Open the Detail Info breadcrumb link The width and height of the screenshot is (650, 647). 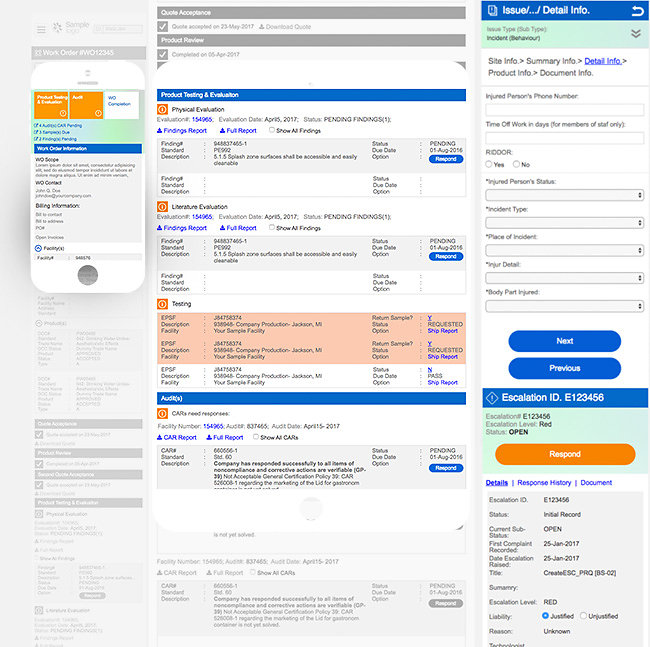[x=603, y=61]
